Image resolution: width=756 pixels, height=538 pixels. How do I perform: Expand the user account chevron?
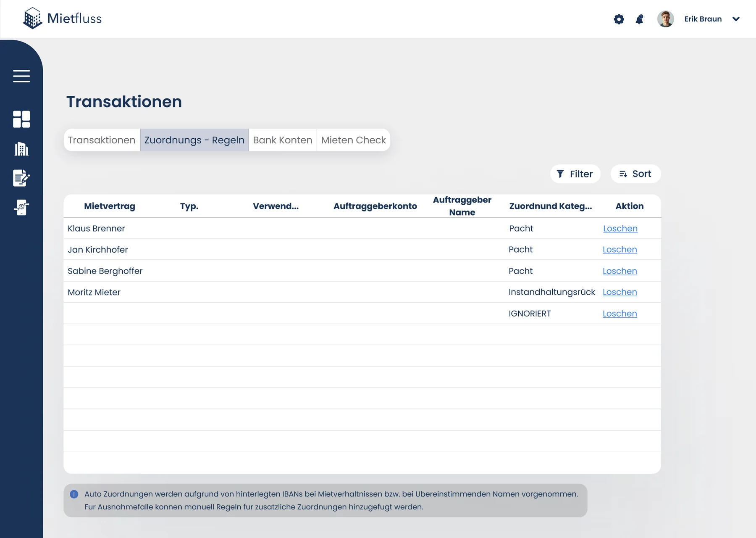tap(736, 19)
